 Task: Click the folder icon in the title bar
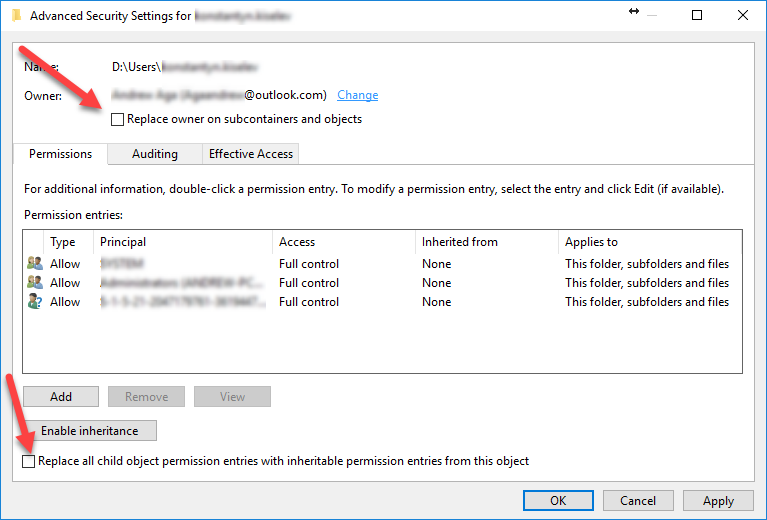tap(17, 16)
